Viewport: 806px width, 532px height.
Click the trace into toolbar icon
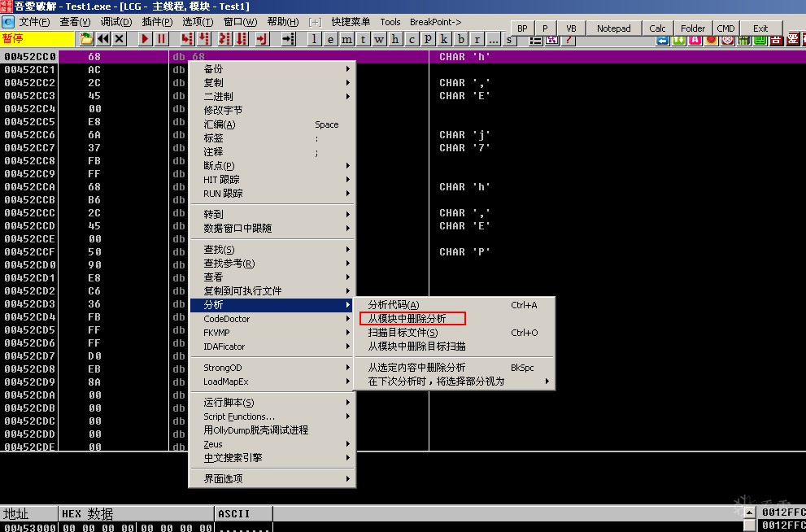(x=224, y=38)
